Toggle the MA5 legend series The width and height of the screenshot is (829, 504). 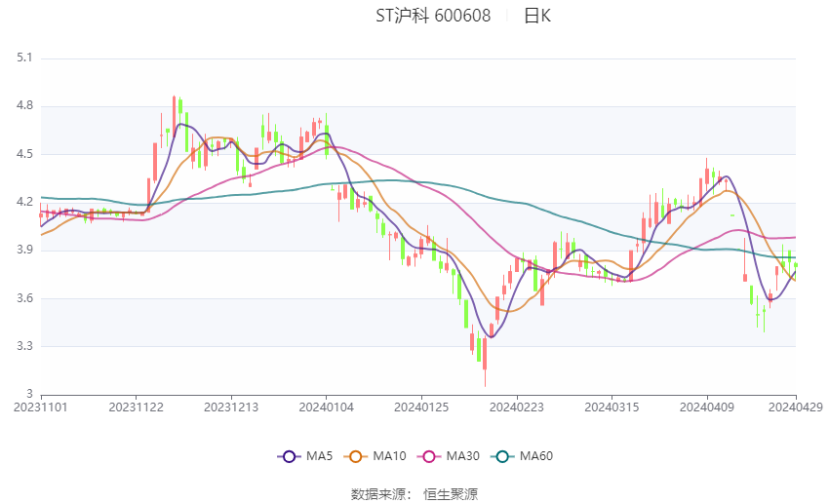click(305, 456)
